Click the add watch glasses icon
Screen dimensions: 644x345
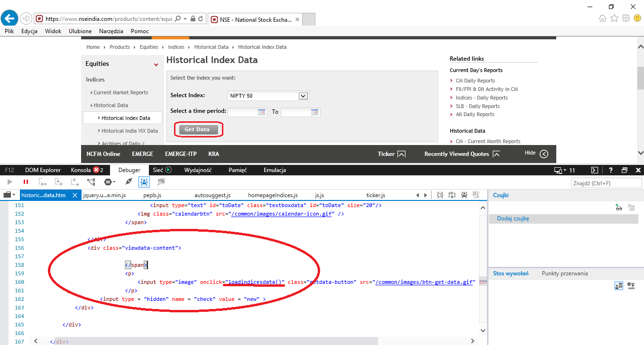[618, 207]
